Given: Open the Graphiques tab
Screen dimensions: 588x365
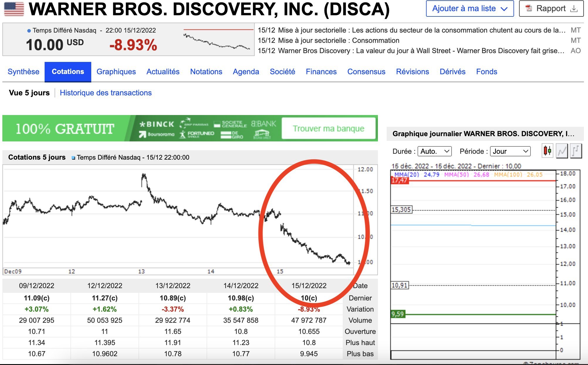Looking at the screenshot, I should tap(116, 72).
